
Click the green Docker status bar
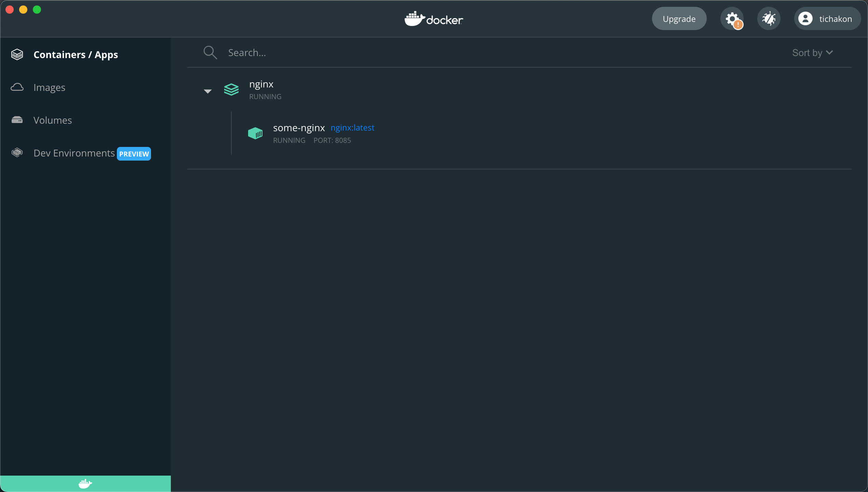click(x=85, y=483)
